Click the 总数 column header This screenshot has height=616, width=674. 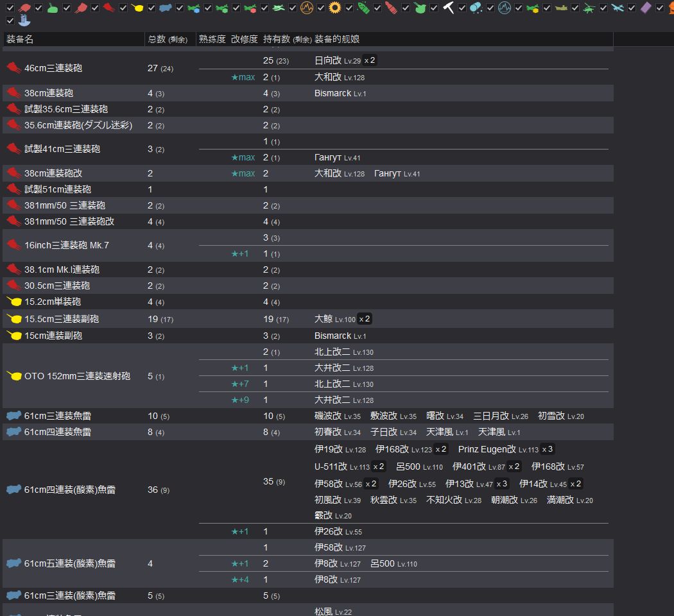(168, 39)
